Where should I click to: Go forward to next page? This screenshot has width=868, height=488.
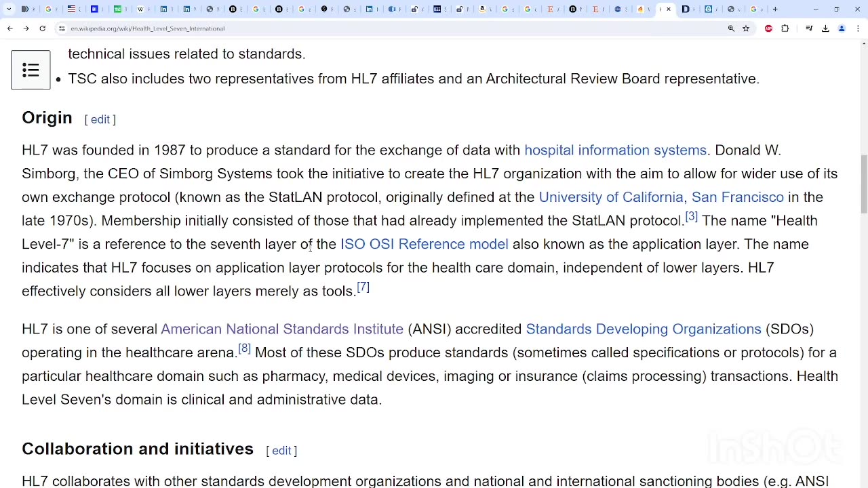click(x=26, y=28)
